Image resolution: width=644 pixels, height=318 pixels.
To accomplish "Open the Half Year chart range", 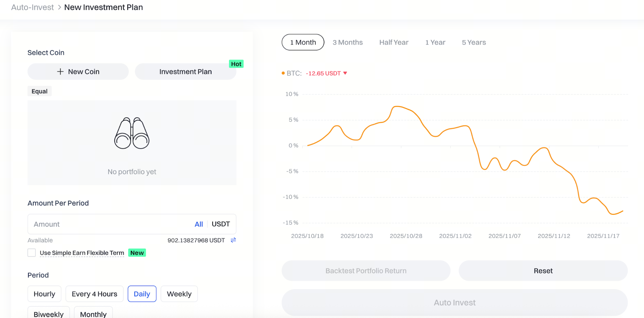I will click(394, 42).
